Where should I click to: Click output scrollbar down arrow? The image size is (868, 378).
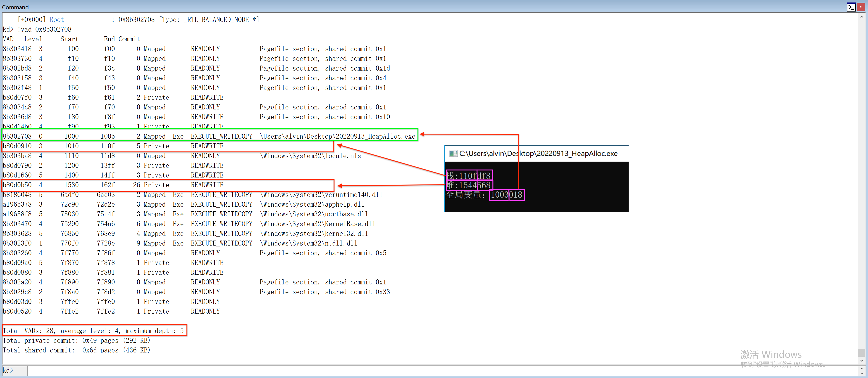click(862, 361)
